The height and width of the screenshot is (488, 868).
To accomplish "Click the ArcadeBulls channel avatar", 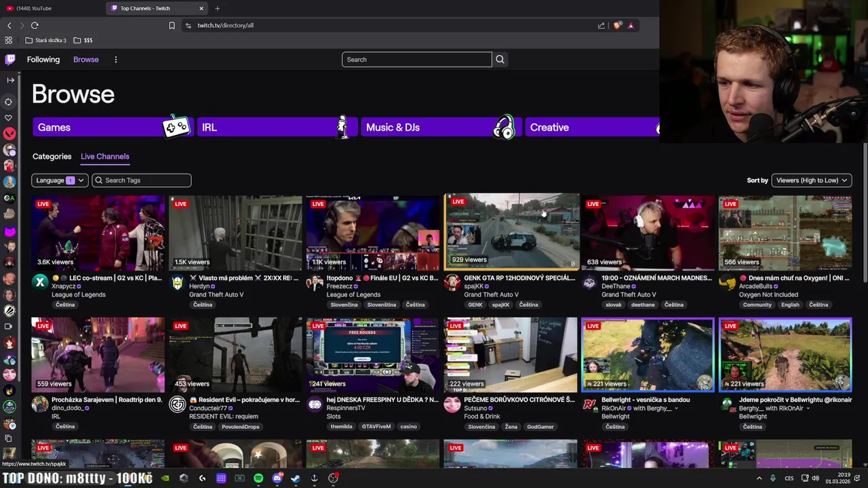I will 727,283.
